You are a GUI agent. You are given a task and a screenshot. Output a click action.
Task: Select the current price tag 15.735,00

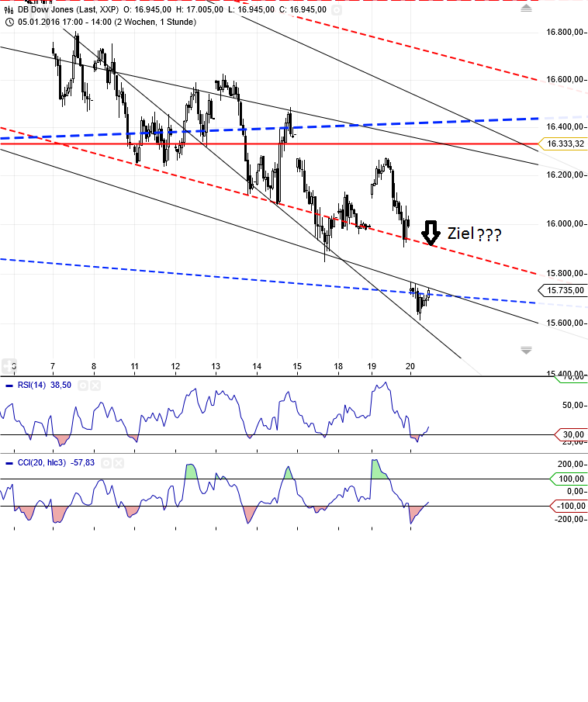coord(562,290)
